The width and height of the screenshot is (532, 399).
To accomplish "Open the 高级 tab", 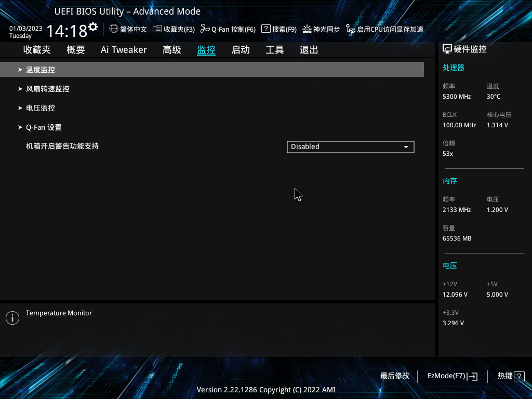I will 171,50.
